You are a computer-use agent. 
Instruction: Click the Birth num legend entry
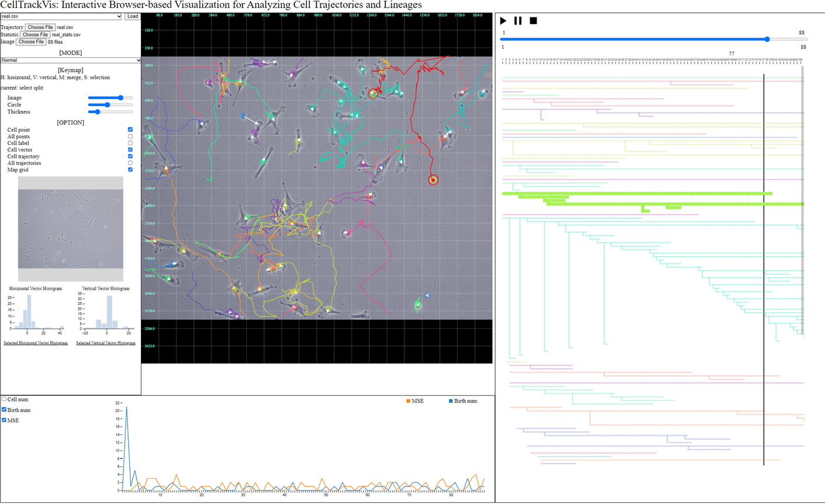click(463, 401)
